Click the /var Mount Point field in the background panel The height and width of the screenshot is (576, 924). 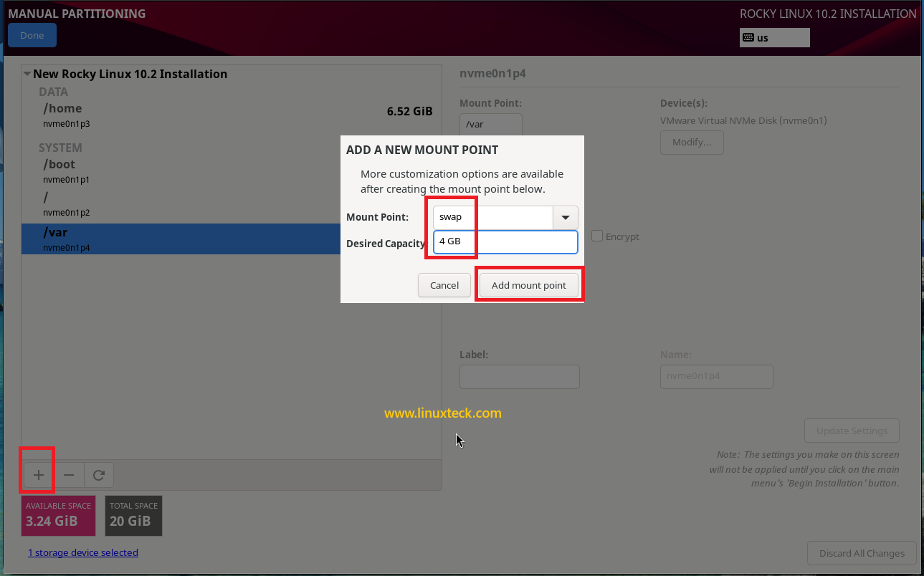pos(491,125)
